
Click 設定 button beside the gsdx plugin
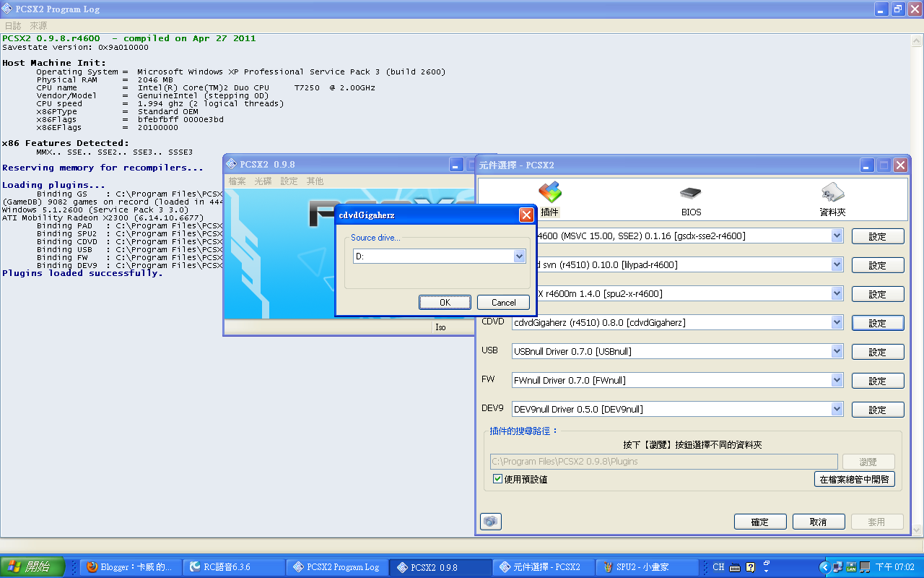[878, 236]
